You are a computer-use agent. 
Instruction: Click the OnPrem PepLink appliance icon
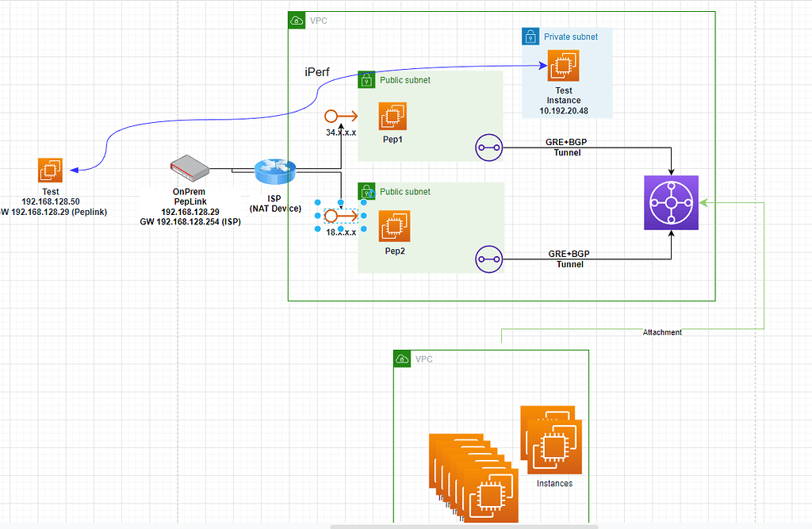pos(189,170)
